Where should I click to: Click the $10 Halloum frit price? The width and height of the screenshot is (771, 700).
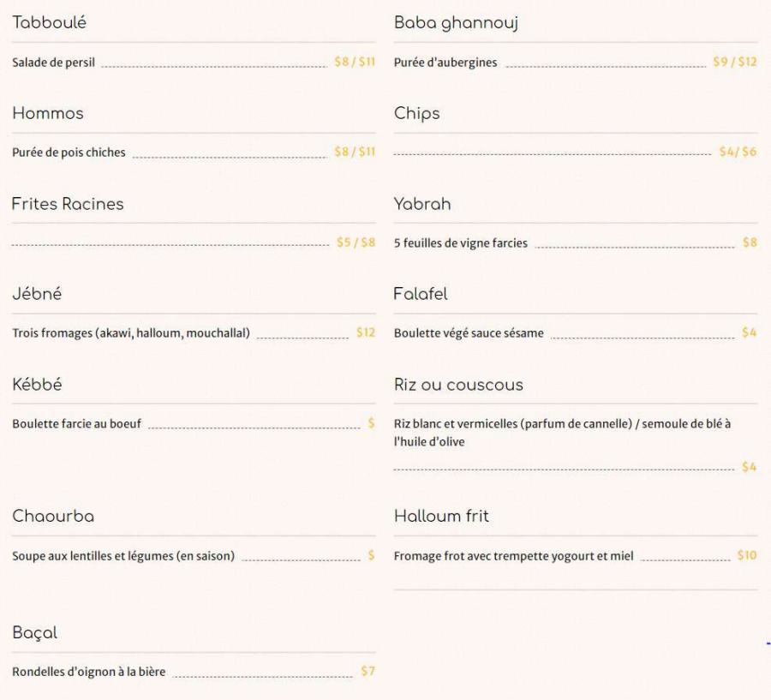(x=747, y=555)
